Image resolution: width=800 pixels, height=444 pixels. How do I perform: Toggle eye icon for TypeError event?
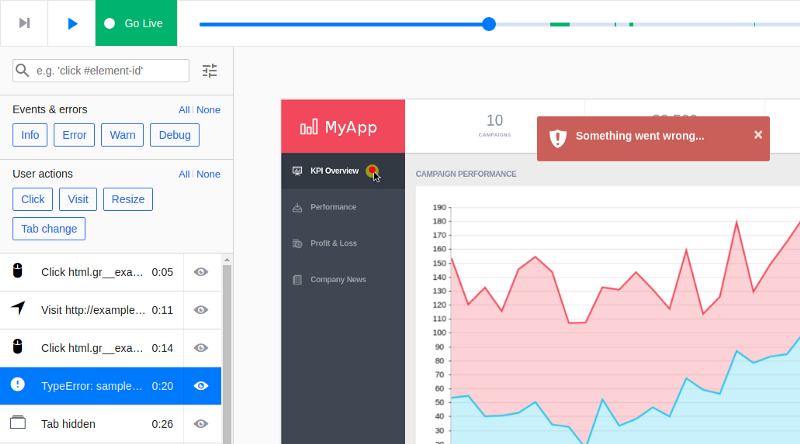click(201, 386)
